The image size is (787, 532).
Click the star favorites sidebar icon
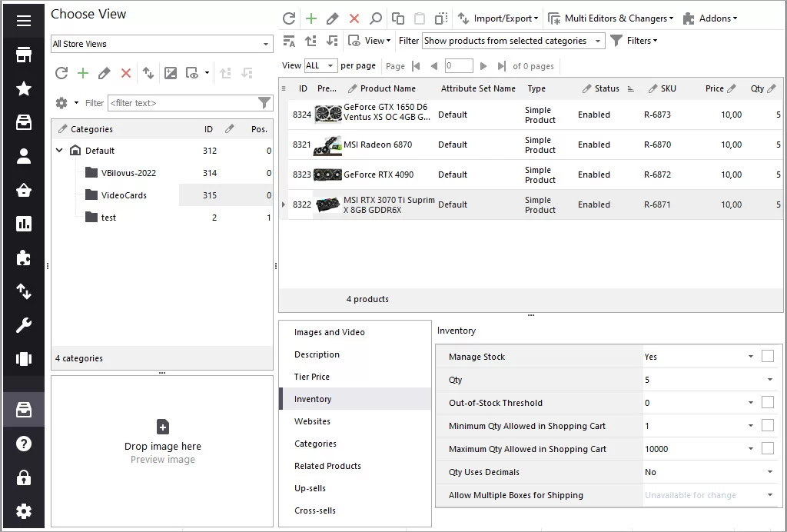(x=24, y=89)
